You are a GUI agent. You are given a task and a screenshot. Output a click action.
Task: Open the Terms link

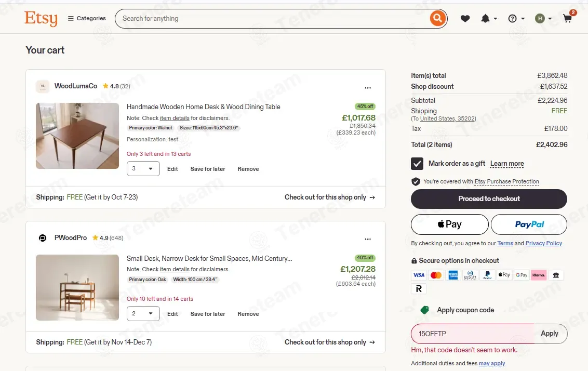505,244
